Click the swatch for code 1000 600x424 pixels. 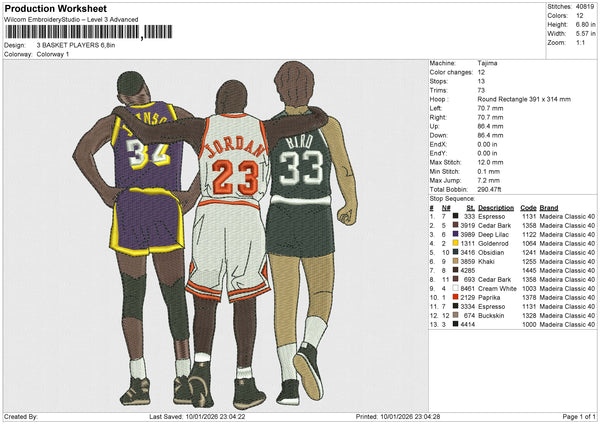[x=455, y=325]
